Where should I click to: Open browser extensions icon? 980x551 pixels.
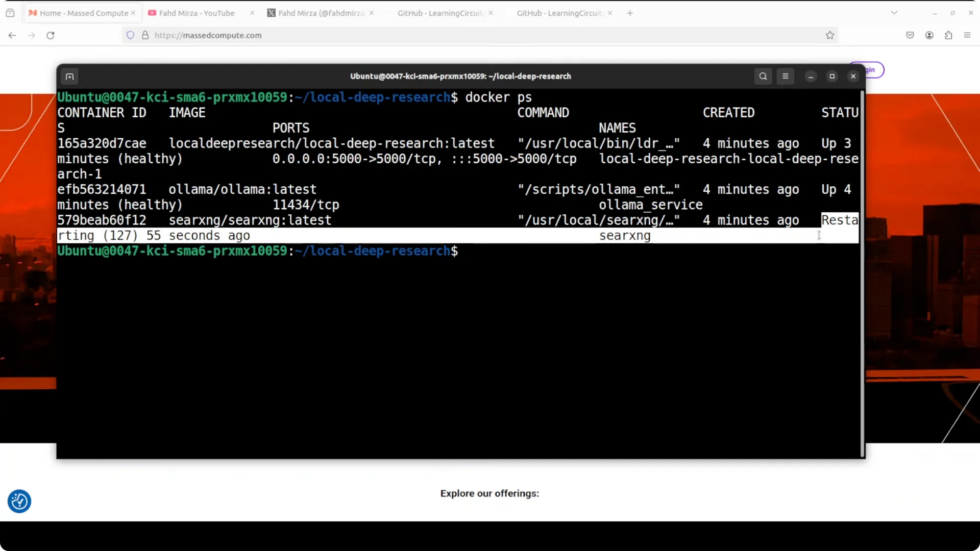pyautogui.click(x=948, y=35)
